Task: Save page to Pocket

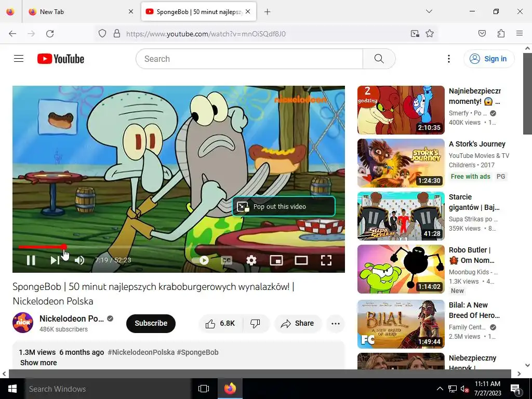Action: tap(482, 33)
